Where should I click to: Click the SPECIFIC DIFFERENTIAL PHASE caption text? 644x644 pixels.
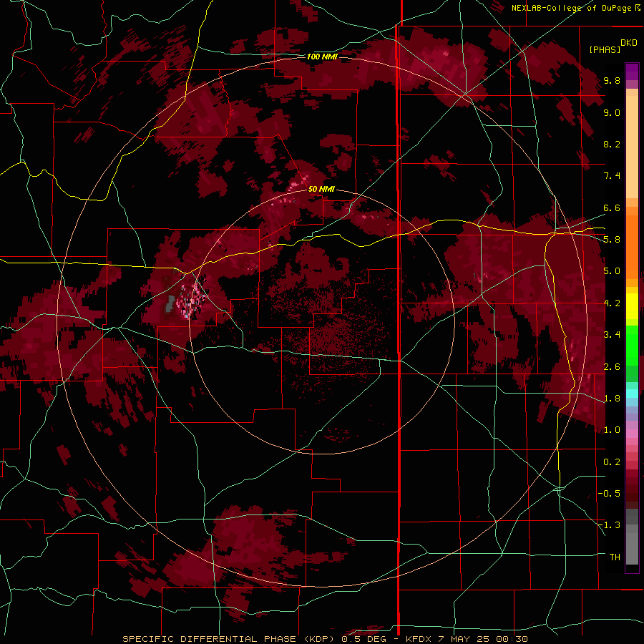click(209, 639)
